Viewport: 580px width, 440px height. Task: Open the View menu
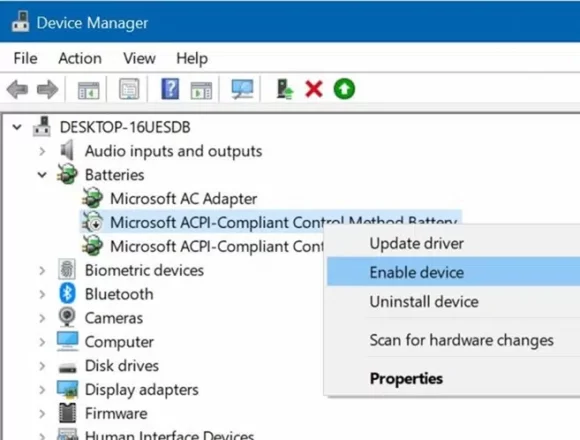[139, 58]
